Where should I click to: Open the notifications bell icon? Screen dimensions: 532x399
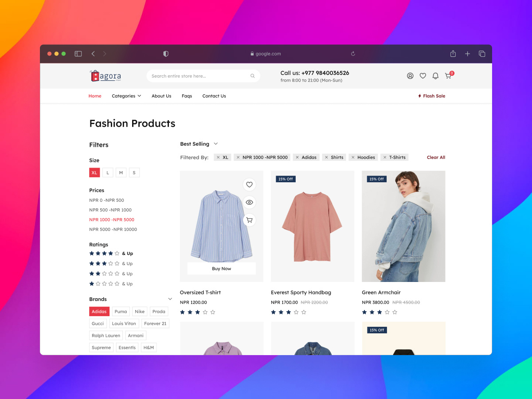[x=435, y=76]
